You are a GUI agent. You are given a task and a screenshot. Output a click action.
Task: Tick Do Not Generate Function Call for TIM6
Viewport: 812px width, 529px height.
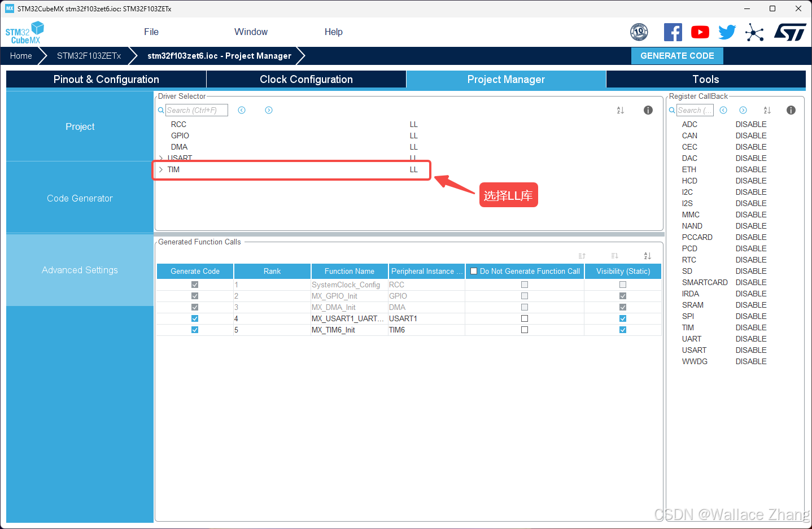(x=525, y=330)
